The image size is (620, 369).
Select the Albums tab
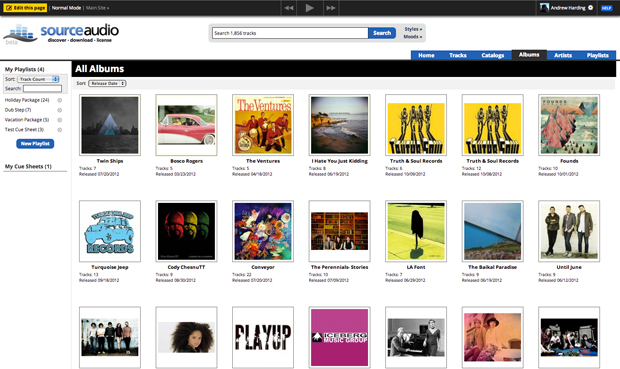pyautogui.click(x=529, y=55)
